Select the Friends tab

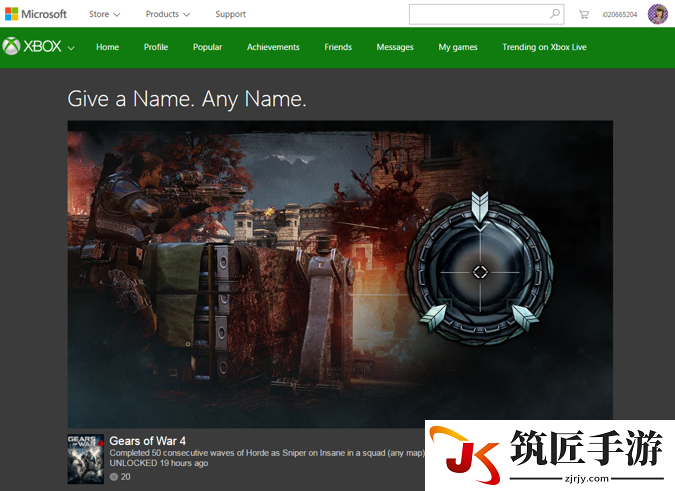[338, 47]
